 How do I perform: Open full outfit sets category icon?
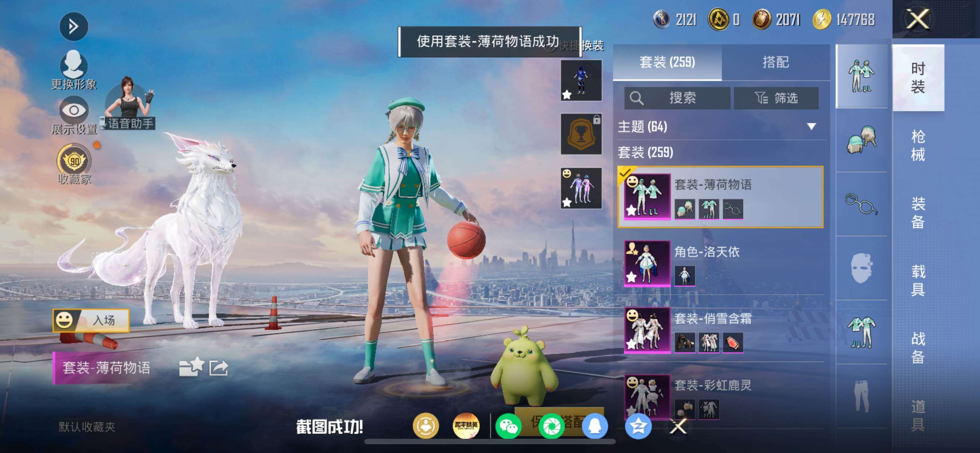pyautogui.click(x=861, y=76)
